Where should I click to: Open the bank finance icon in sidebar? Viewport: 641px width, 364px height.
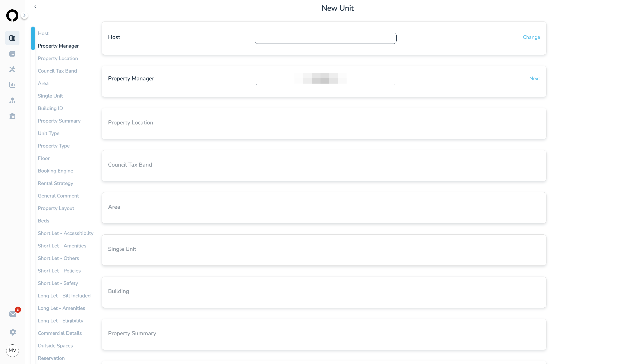click(12, 116)
